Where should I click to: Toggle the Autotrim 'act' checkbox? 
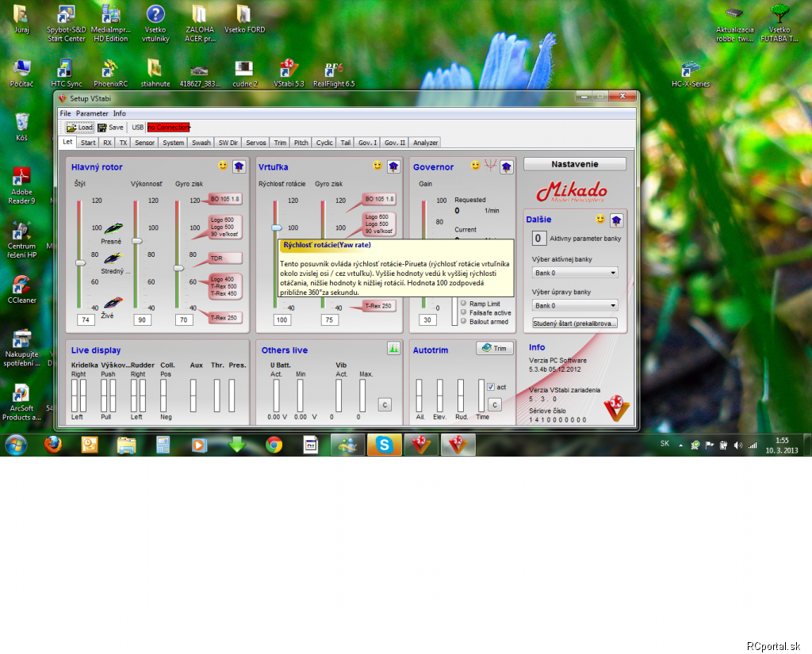coord(491,387)
